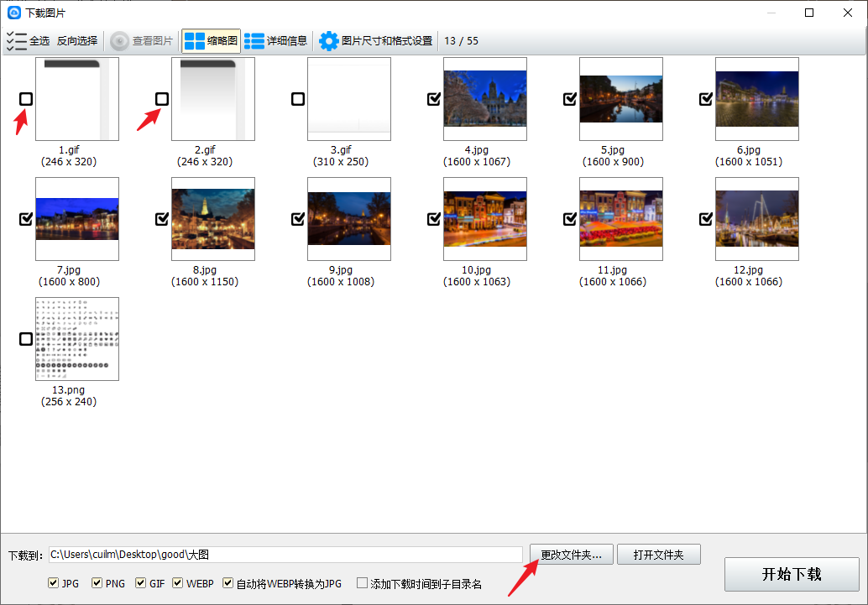This screenshot has height=605, width=868.
Task: Select the 8.jpg thumbnail
Action: [213, 219]
